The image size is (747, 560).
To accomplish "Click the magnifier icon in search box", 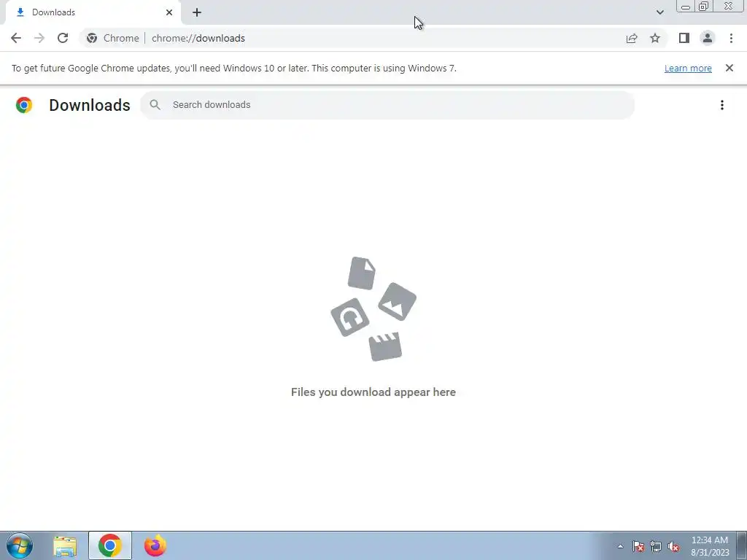I will coord(155,105).
